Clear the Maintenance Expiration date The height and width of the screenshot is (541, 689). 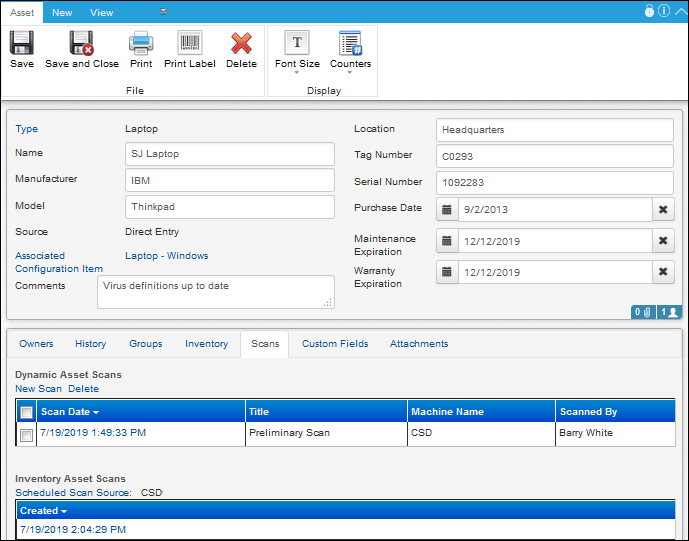[x=663, y=241]
